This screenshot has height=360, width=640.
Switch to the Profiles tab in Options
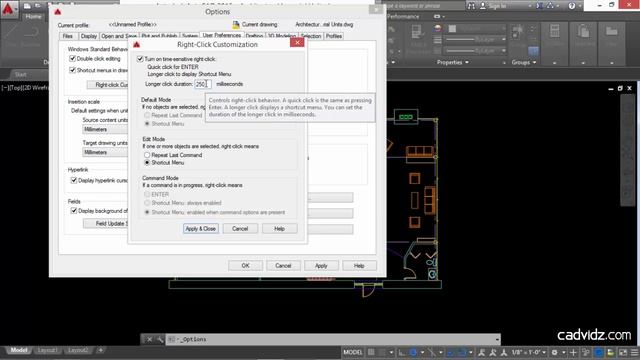click(x=334, y=36)
